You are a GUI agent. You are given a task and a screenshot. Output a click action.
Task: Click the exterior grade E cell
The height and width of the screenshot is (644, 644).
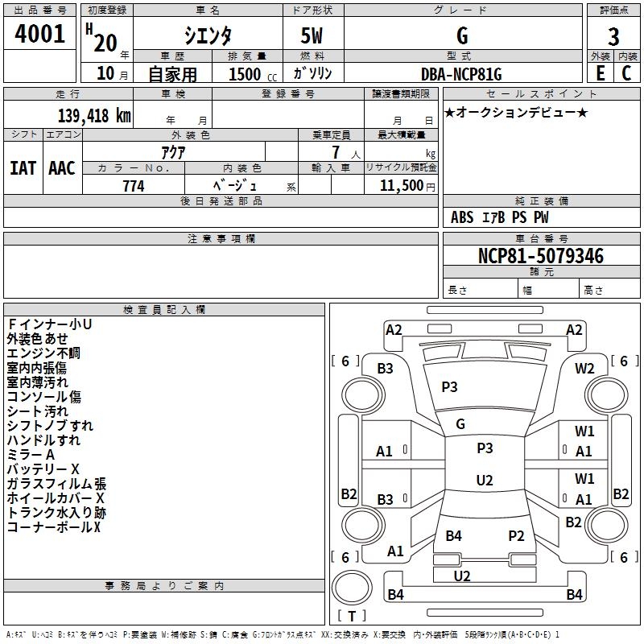tap(600, 72)
